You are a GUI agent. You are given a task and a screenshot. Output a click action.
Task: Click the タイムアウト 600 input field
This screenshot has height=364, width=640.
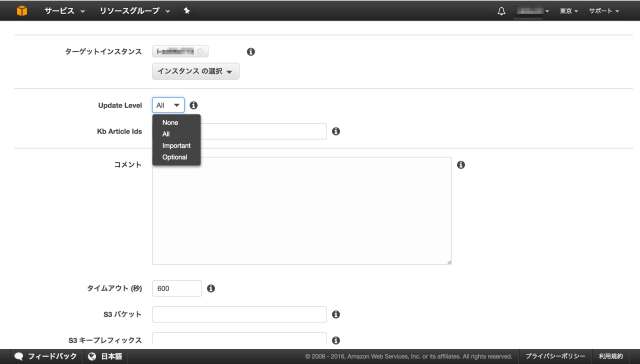click(x=177, y=289)
